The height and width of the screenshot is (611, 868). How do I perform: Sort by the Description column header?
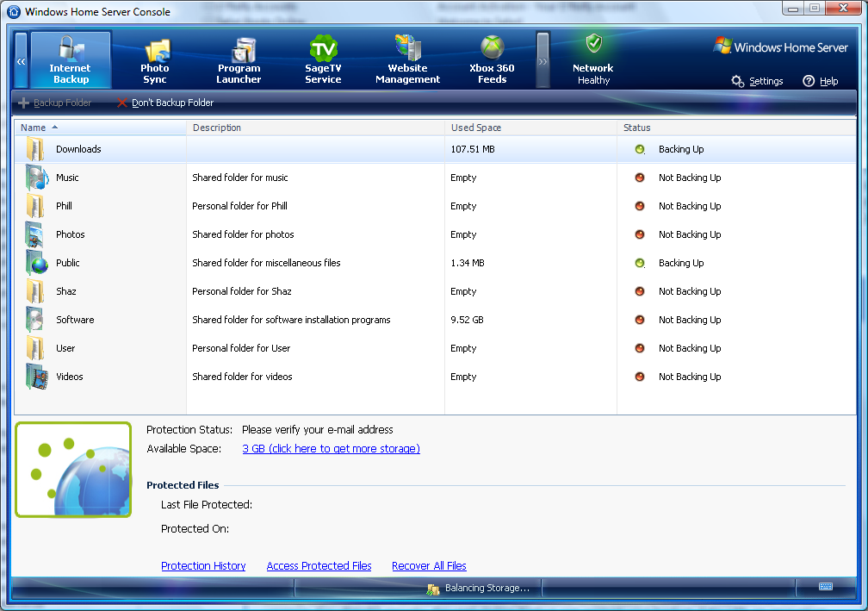315,128
